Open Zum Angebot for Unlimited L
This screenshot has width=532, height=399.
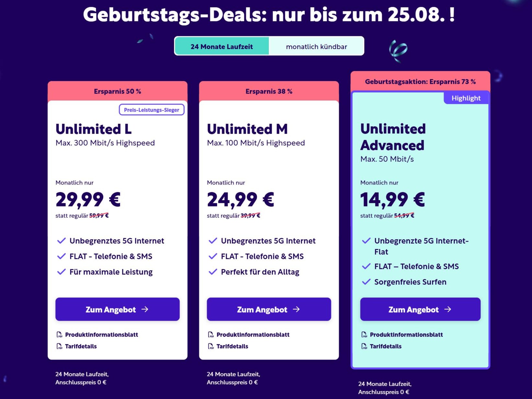coord(117,309)
